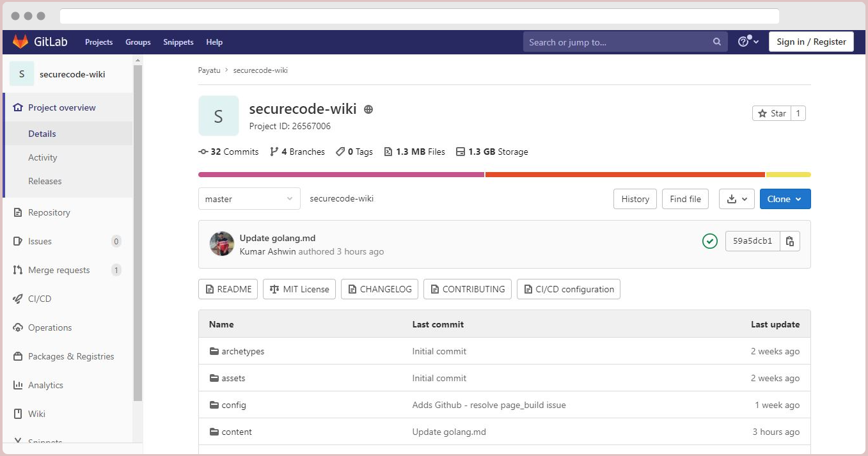This screenshot has height=456, width=868.
Task: Open the master branch selector
Action: 249,198
